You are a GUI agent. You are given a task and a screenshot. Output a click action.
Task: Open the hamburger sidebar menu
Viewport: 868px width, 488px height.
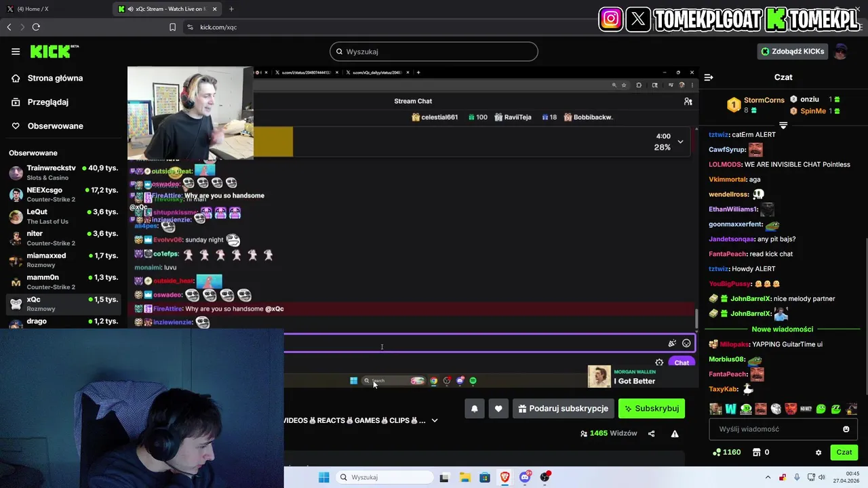(x=16, y=52)
